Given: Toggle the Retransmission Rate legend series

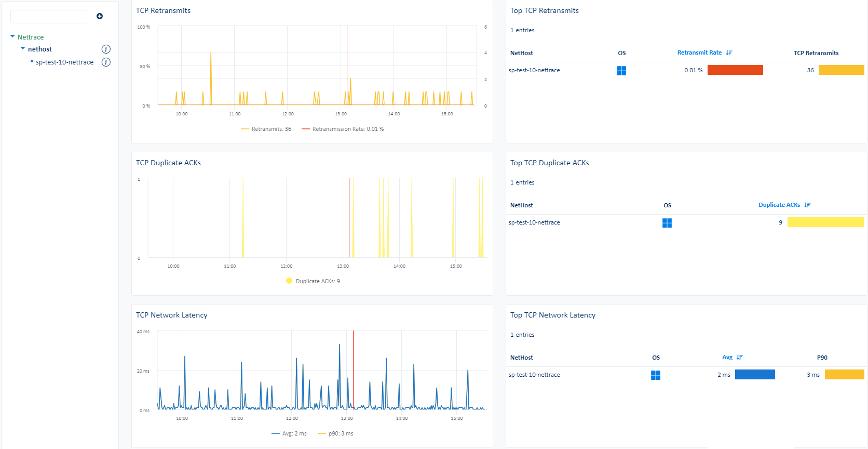Looking at the screenshot, I should [343, 129].
